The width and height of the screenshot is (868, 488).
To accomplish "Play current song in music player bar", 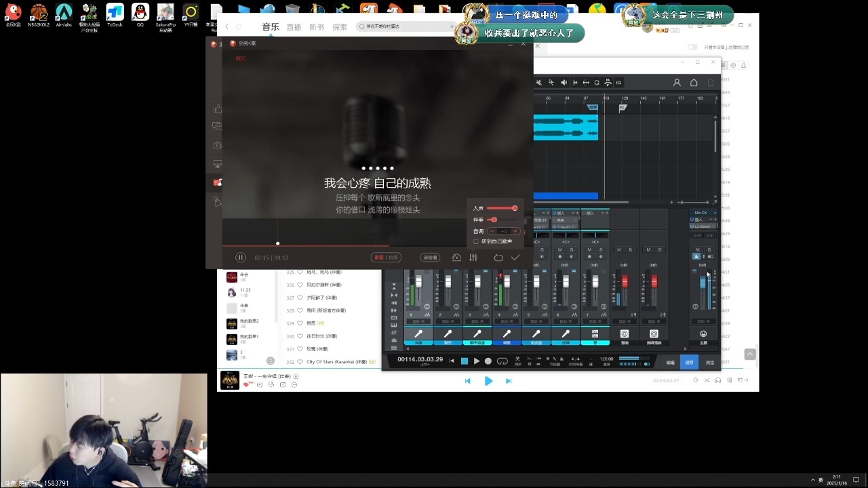I will point(488,381).
